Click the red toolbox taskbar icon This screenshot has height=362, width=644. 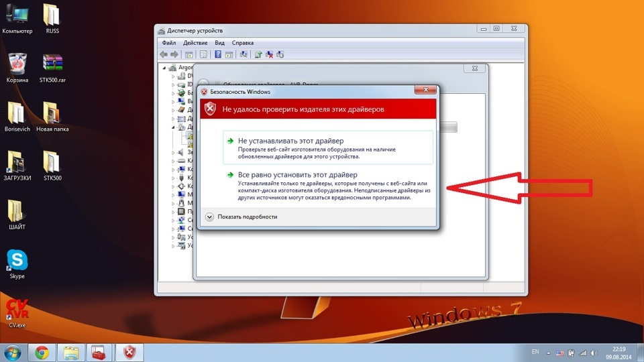tap(100, 353)
